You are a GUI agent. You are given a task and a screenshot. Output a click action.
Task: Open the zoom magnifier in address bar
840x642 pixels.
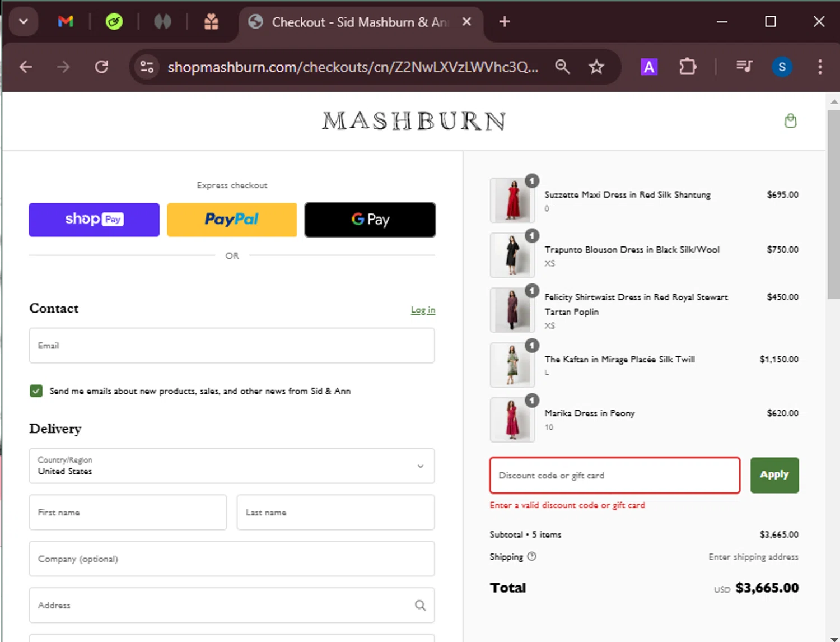(x=562, y=67)
